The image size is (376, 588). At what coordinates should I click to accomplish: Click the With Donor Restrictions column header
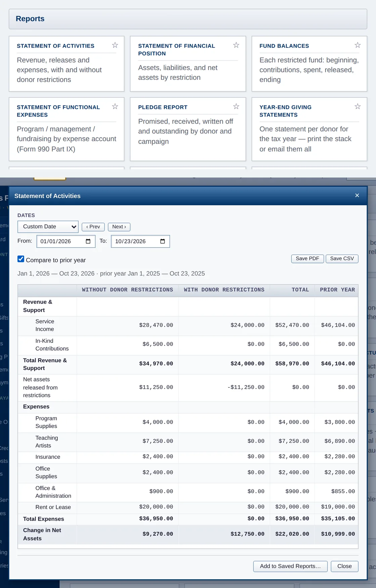pyautogui.click(x=224, y=290)
